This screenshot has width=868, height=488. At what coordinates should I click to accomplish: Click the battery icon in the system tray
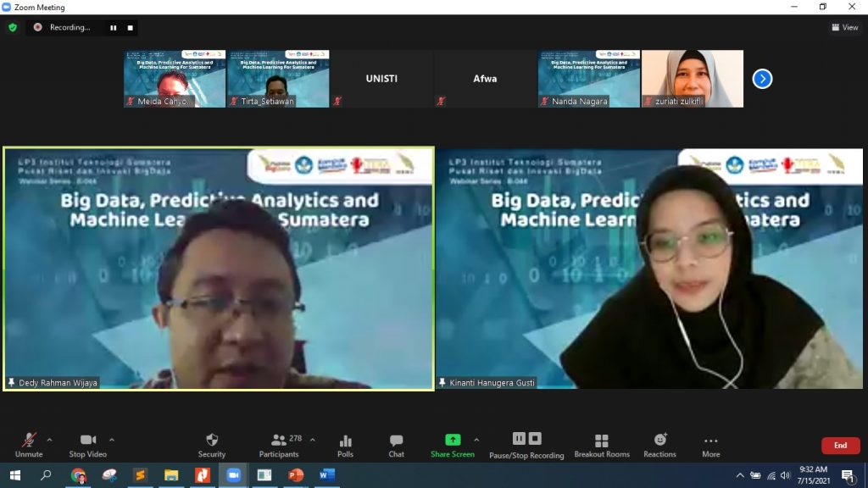(x=755, y=475)
